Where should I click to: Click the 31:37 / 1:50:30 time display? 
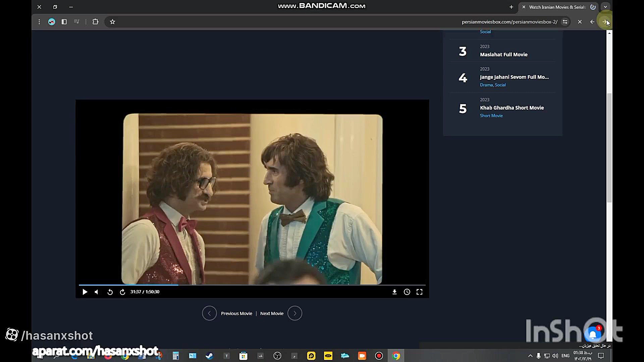[x=145, y=292]
